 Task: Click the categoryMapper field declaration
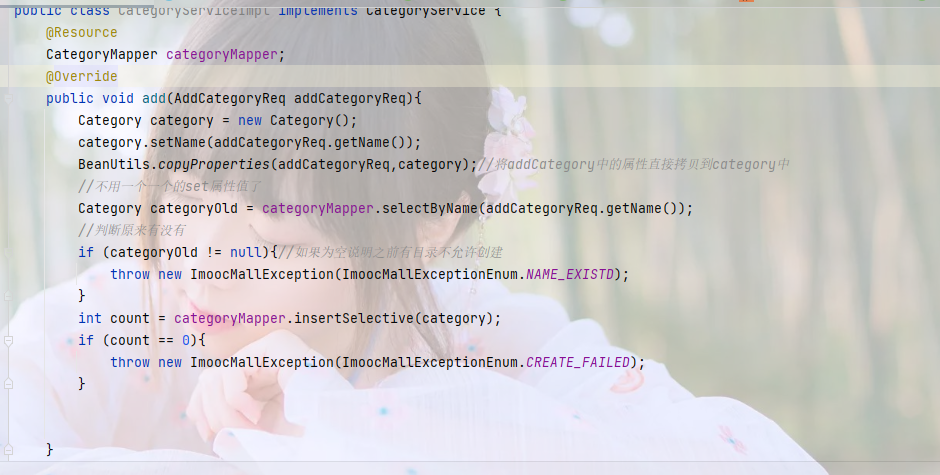(x=222, y=55)
